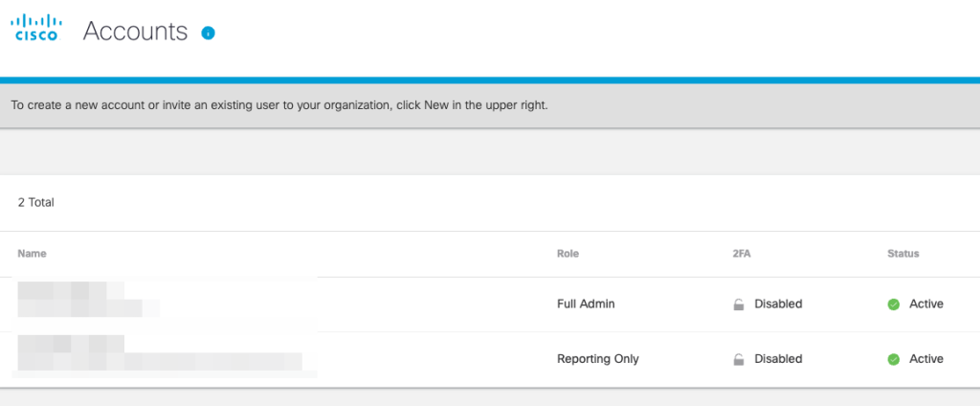Click the 2FA lock icon for Full Admin
The image size is (980, 406).
click(739, 304)
